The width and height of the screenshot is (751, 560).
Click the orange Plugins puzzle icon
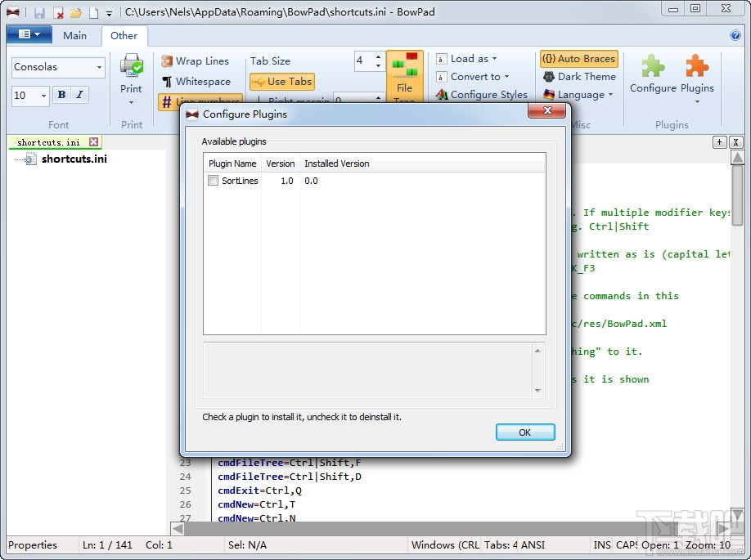pos(697,67)
